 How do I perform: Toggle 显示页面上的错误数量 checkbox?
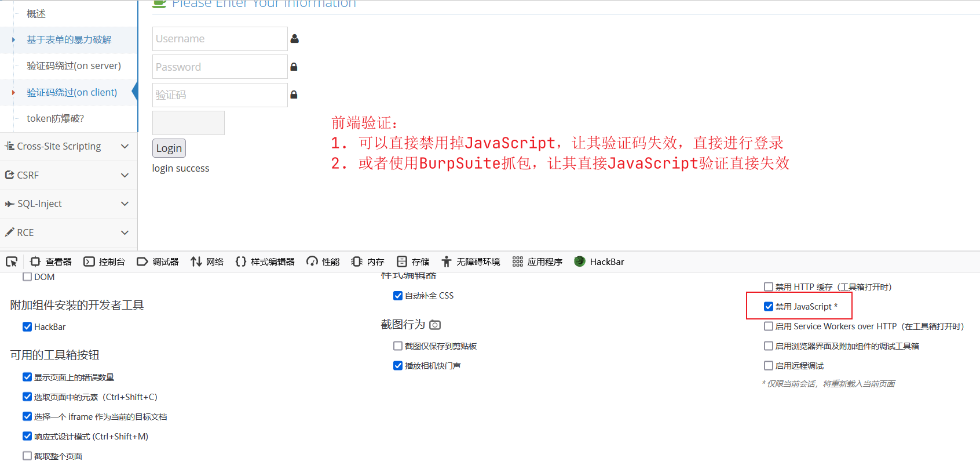pyautogui.click(x=27, y=377)
